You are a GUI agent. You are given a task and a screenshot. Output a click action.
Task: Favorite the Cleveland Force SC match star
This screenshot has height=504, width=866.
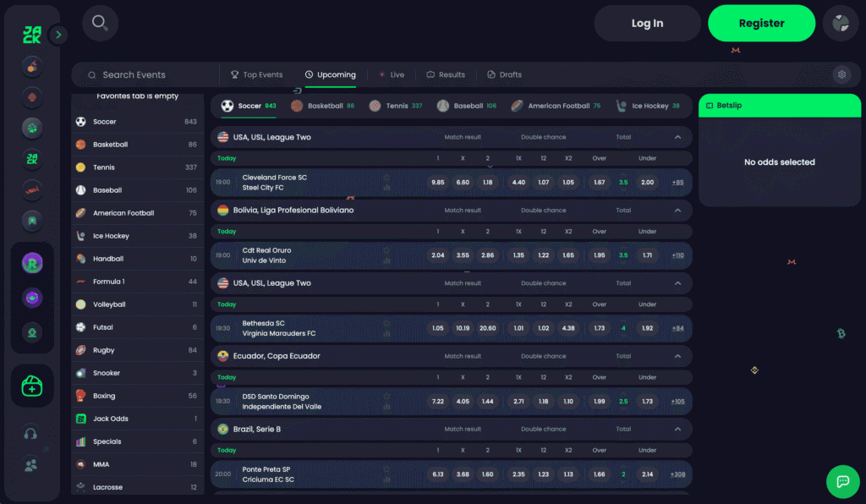click(386, 178)
